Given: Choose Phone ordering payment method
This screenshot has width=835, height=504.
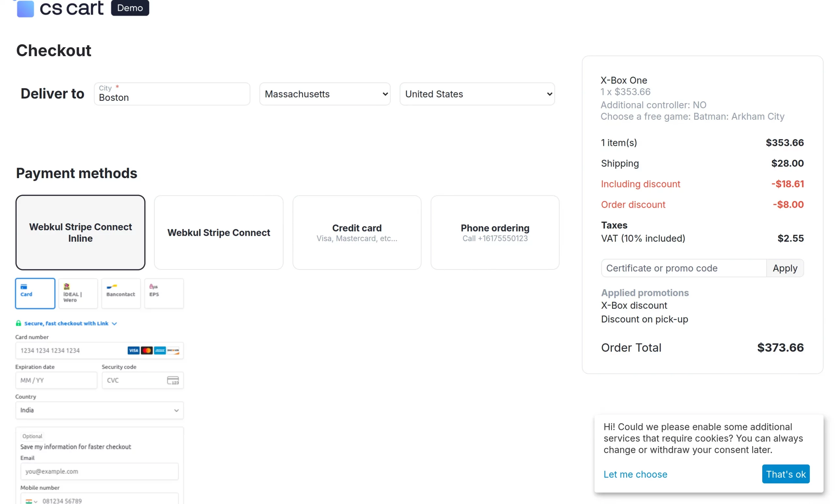Looking at the screenshot, I should (495, 233).
